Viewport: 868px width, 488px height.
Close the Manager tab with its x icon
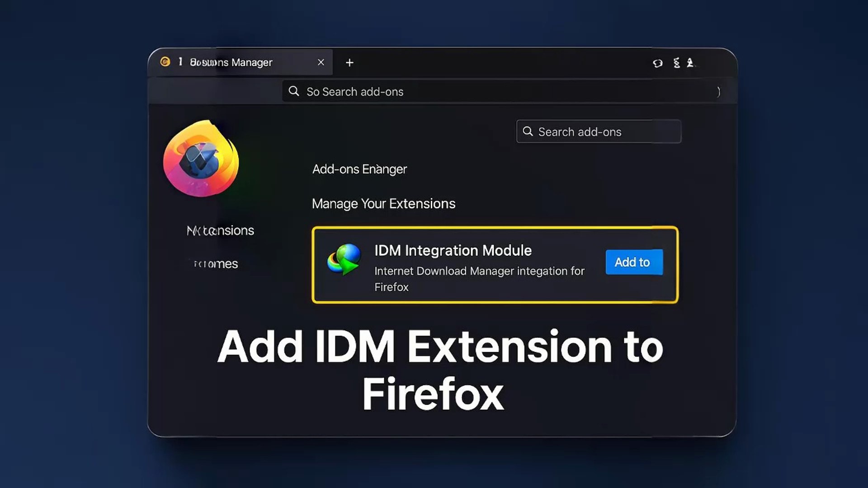click(x=321, y=62)
